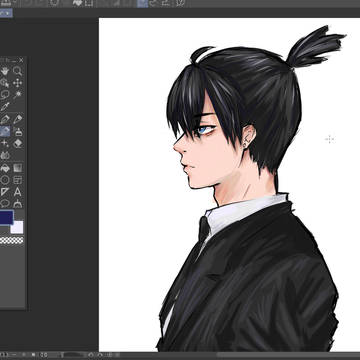Screen dimensions: 360x360
Task: Select the Ruler triangle tool
Action: tap(4, 192)
